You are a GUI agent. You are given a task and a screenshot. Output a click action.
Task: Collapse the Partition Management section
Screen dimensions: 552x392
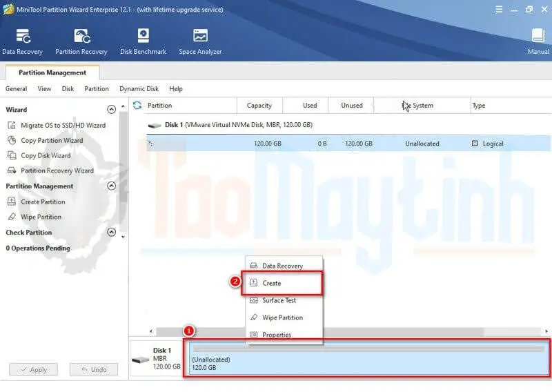(x=112, y=186)
